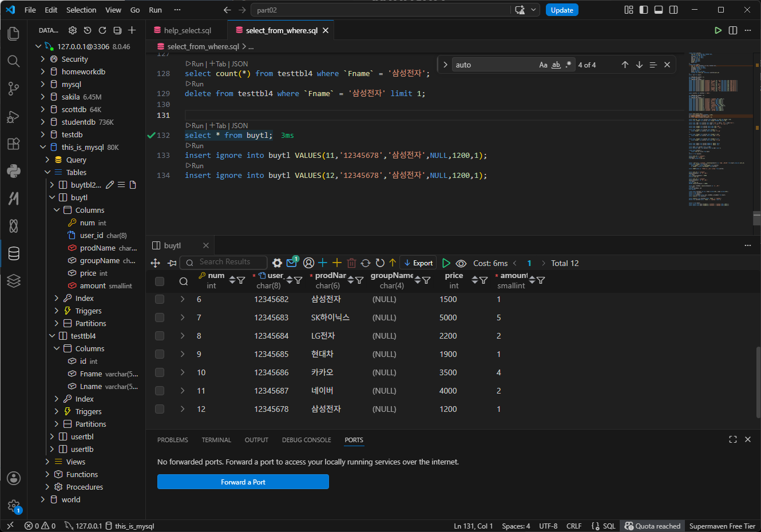Expand the Security node
Screen dimensions: 761x532
[x=43, y=59]
